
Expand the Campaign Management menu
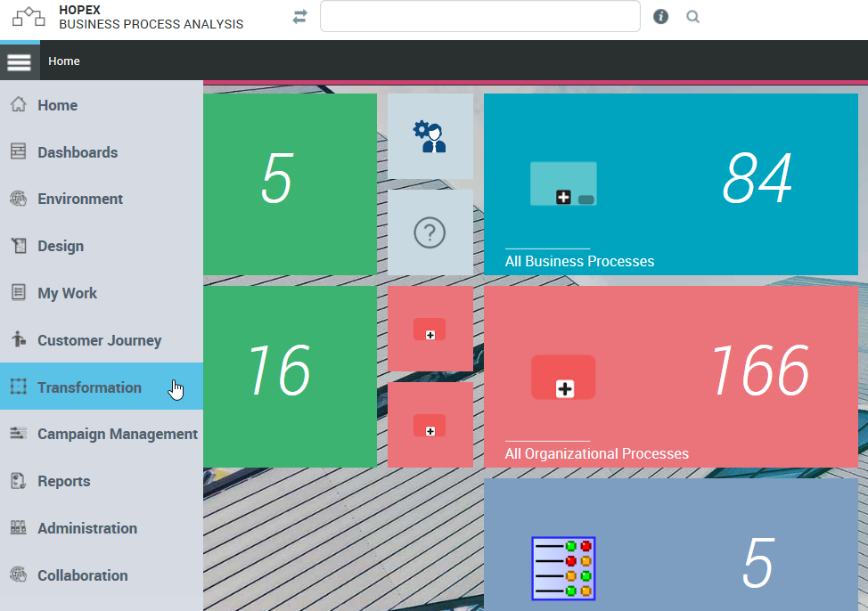(117, 434)
